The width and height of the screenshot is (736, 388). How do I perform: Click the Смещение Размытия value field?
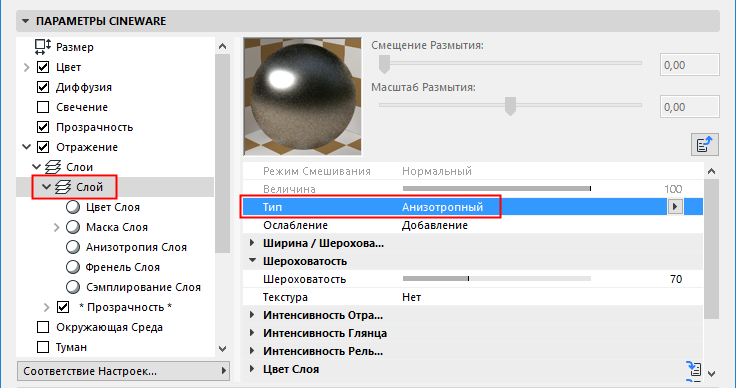point(690,65)
